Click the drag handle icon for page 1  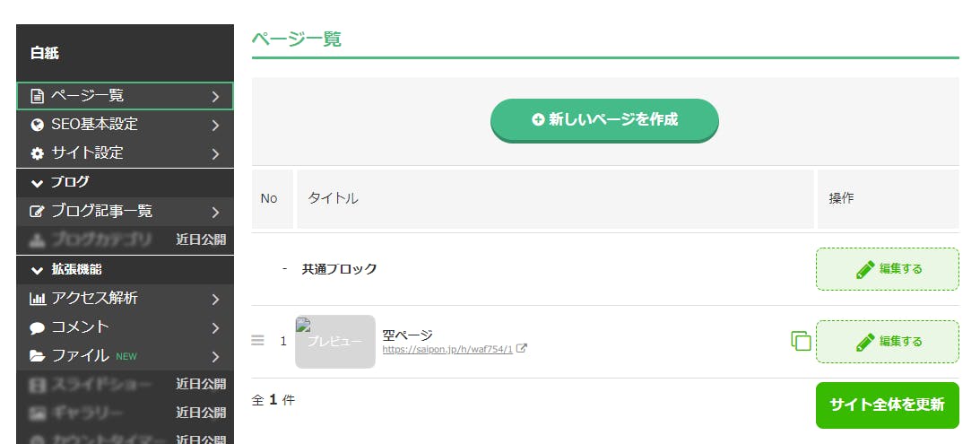(258, 341)
